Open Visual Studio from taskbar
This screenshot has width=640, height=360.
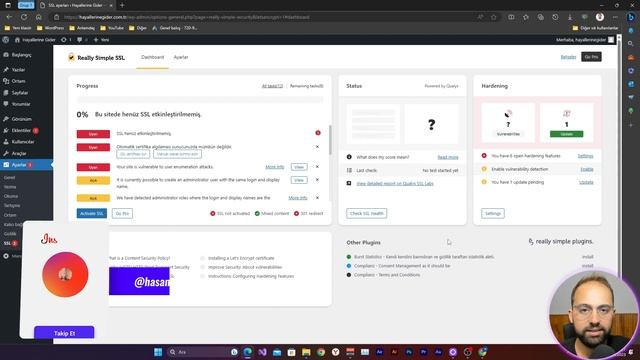tap(262, 352)
